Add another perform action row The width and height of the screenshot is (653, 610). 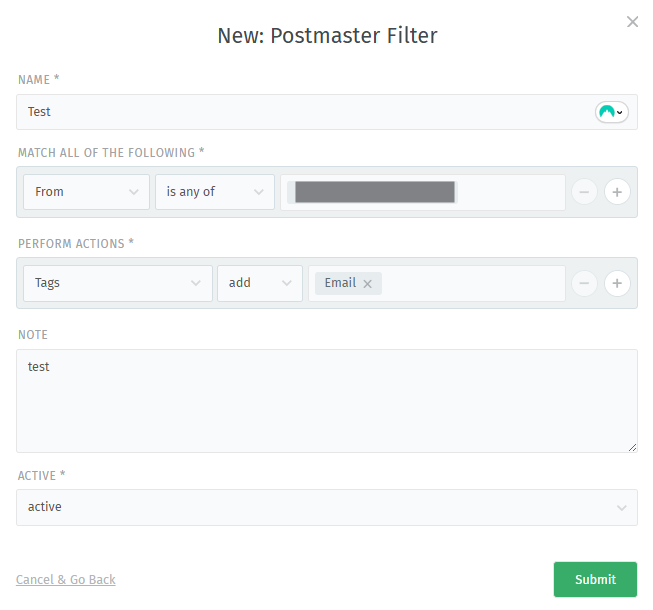tap(617, 283)
